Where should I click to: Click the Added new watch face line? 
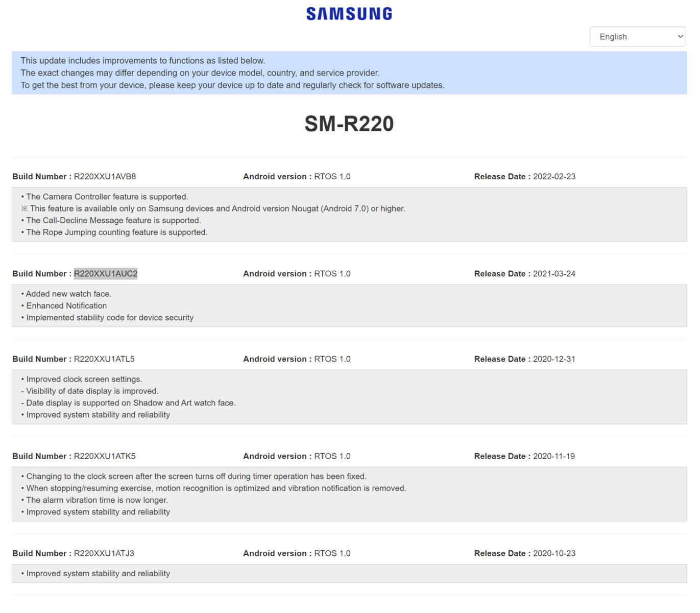click(68, 294)
